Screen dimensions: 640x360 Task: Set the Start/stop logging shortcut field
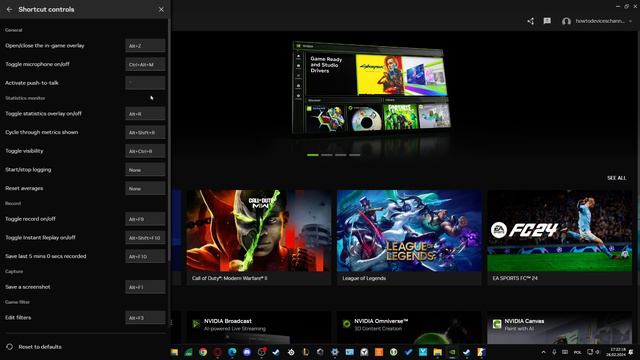pos(145,169)
